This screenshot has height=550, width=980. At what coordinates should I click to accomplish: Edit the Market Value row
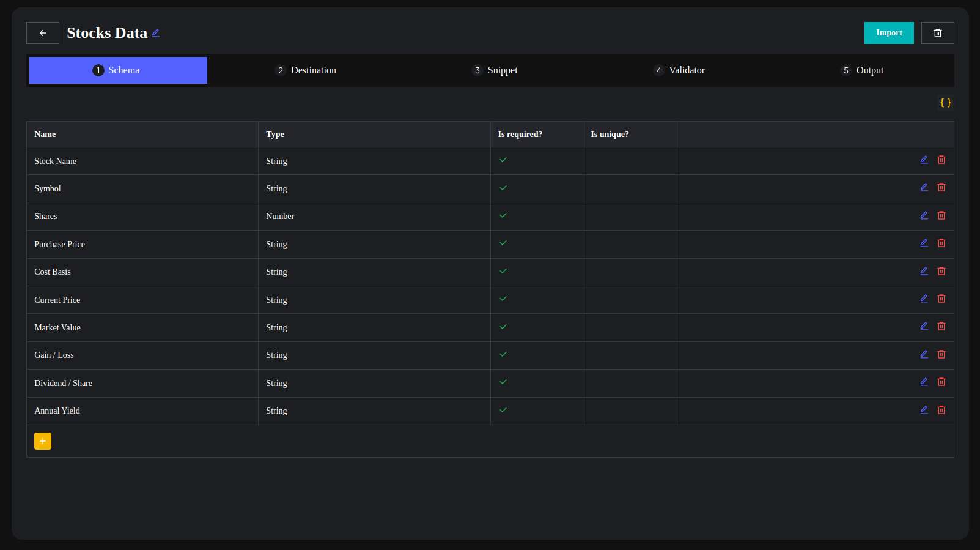(x=924, y=326)
